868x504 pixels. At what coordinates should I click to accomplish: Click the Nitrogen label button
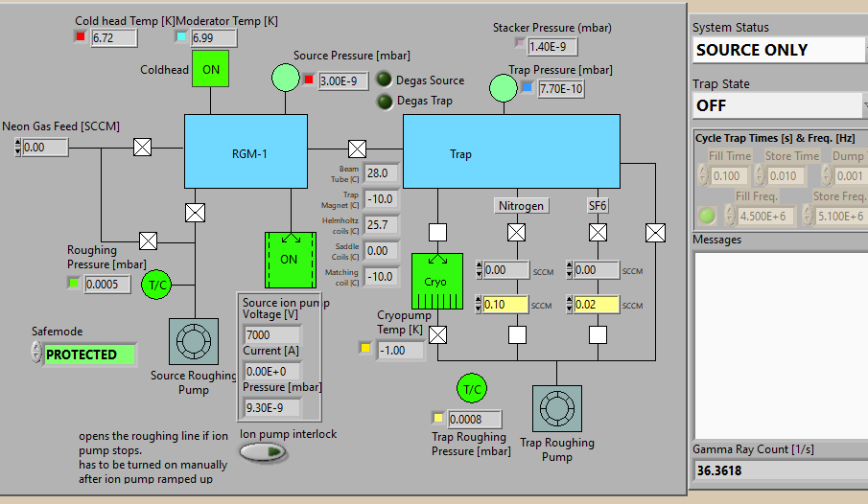point(521,206)
